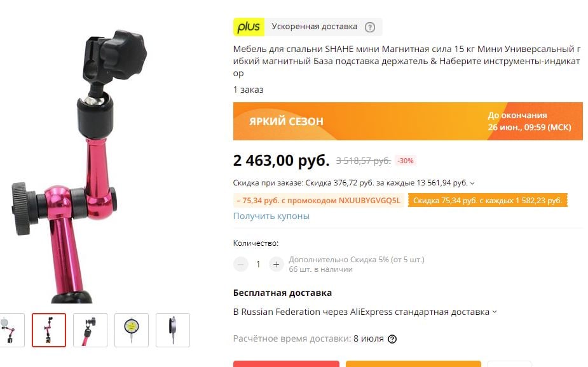
Task: Expand the Скидка при заказе discount details
Action: point(472,183)
